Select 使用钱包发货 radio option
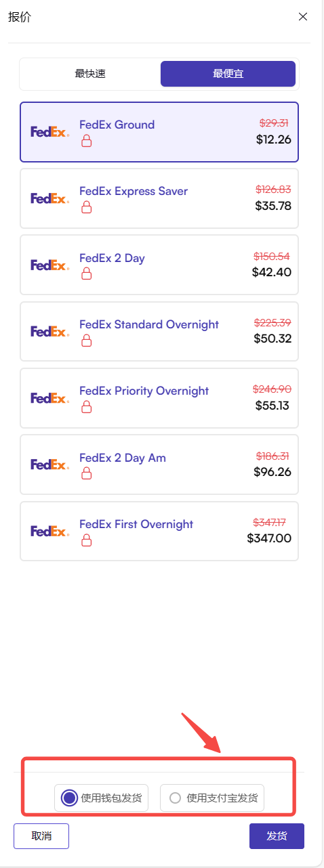This screenshot has width=324, height=868. coord(101,798)
